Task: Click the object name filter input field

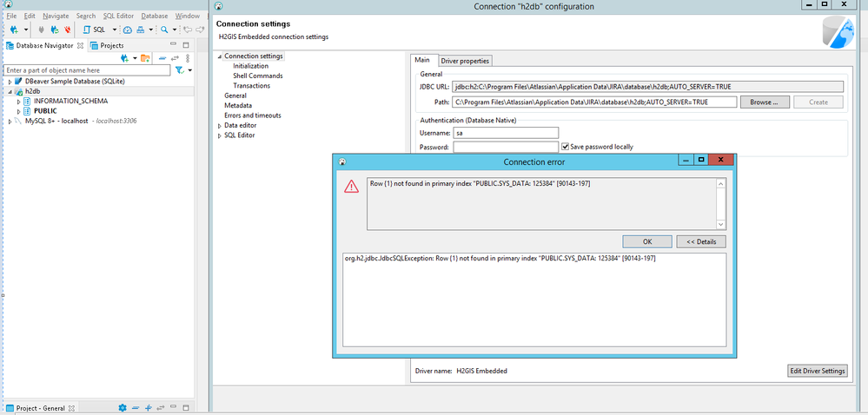Action: (x=88, y=70)
